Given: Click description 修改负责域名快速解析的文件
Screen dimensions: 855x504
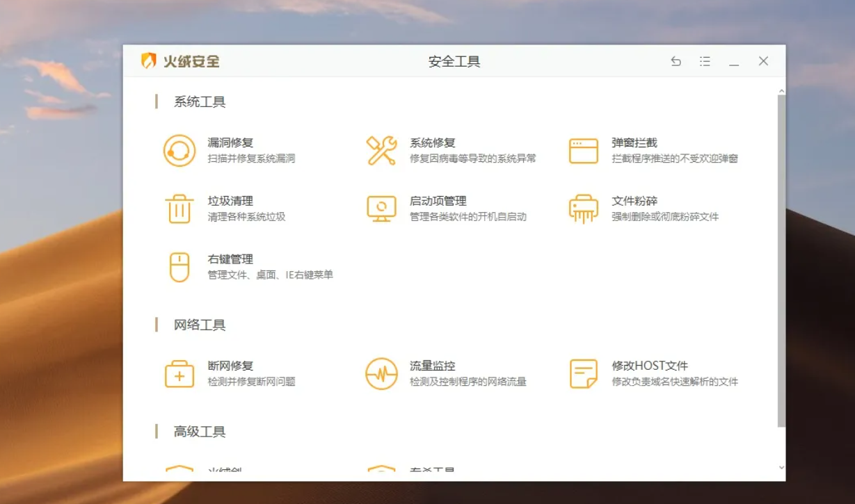Looking at the screenshot, I should click(675, 382).
